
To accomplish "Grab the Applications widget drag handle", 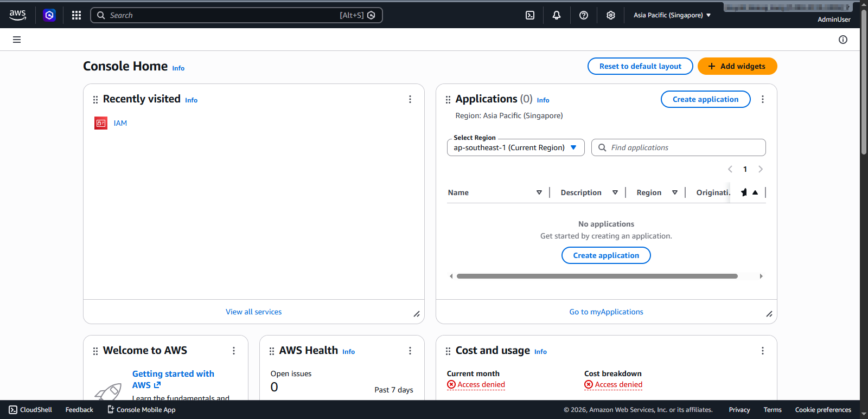I will [448, 100].
